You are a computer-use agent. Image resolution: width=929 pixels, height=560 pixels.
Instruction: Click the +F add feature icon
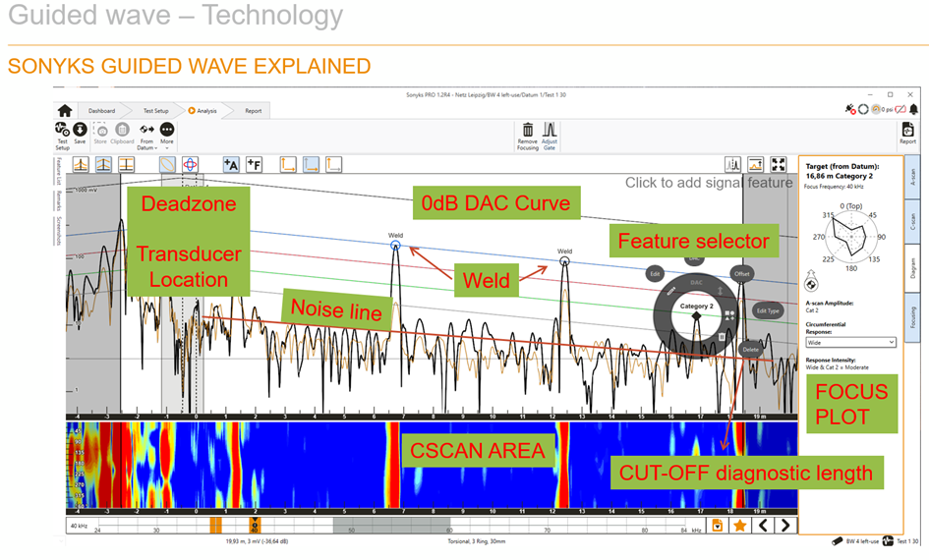[254, 165]
